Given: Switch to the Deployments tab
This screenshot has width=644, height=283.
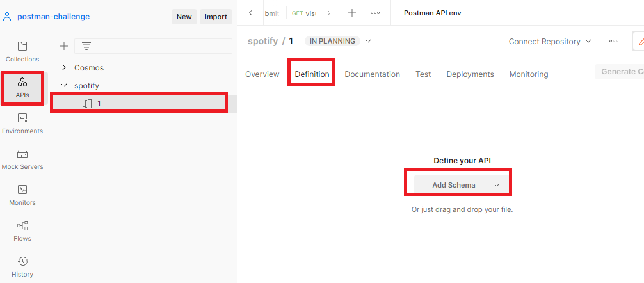Looking at the screenshot, I should coord(471,74).
